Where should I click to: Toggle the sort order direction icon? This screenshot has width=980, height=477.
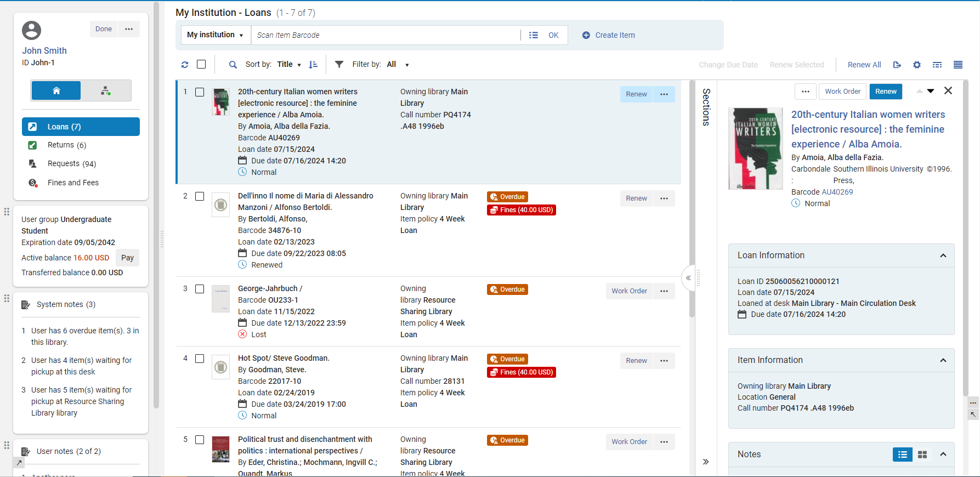tap(313, 65)
